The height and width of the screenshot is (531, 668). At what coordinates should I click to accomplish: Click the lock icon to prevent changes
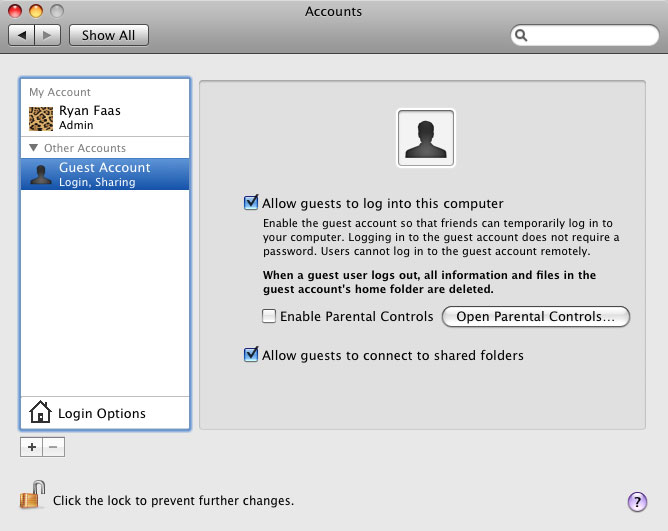pyautogui.click(x=33, y=495)
